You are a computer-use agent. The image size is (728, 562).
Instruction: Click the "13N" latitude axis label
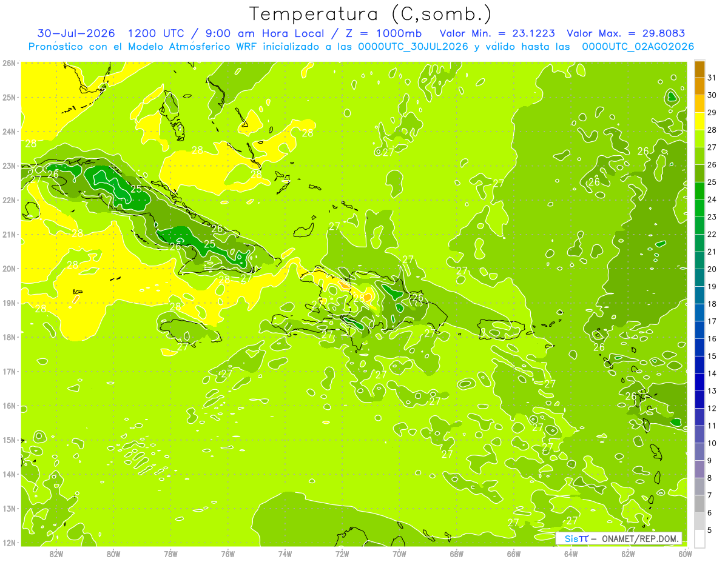point(9,508)
